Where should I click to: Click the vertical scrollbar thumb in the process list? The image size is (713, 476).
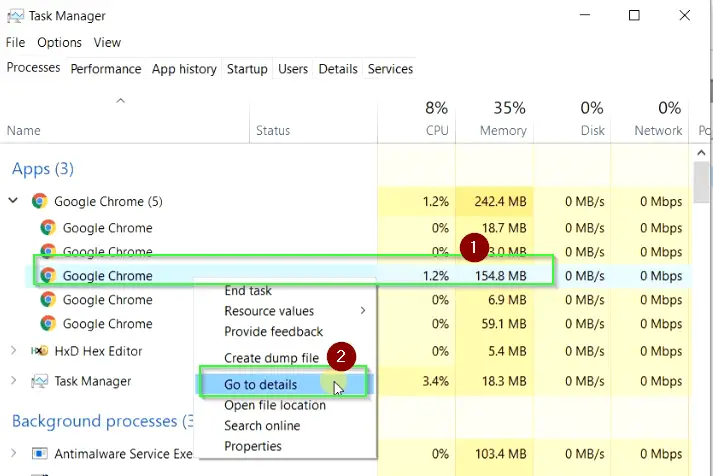[x=701, y=182]
